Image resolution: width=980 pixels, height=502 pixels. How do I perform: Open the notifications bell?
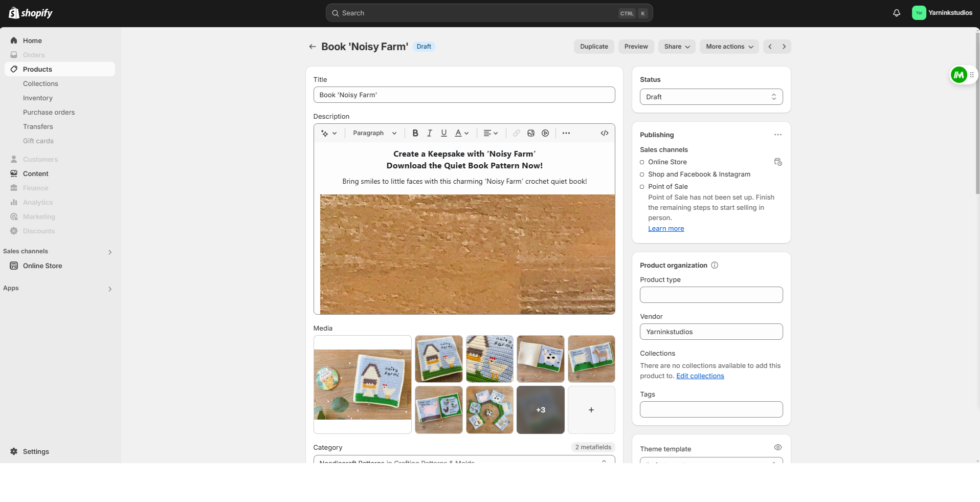pyautogui.click(x=897, y=13)
